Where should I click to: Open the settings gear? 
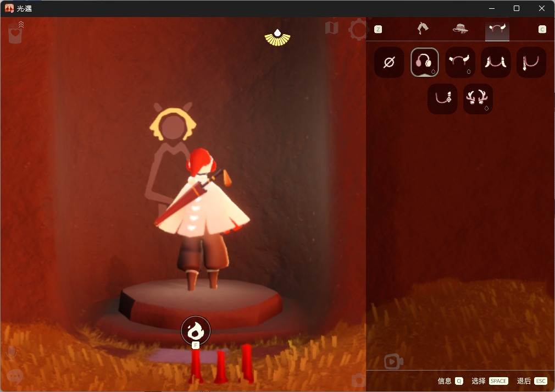[358, 29]
